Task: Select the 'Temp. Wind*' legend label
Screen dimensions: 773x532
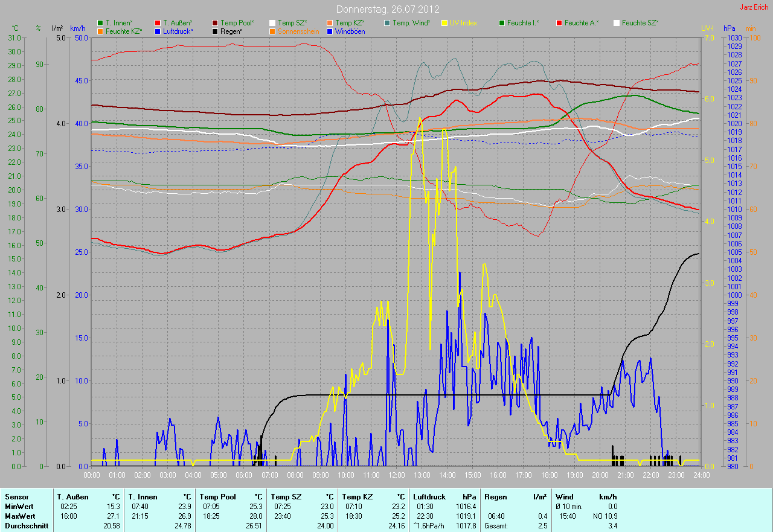Action: tap(411, 23)
